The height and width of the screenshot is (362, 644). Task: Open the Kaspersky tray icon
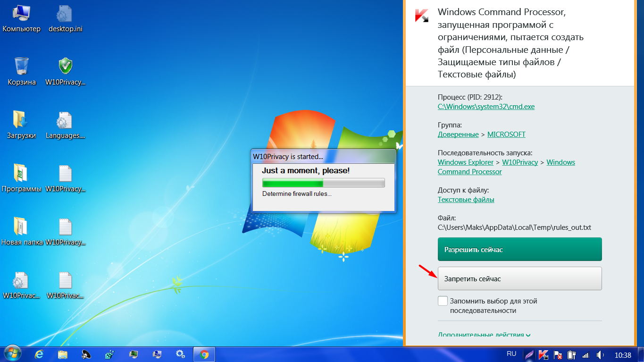pyautogui.click(x=544, y=354)
